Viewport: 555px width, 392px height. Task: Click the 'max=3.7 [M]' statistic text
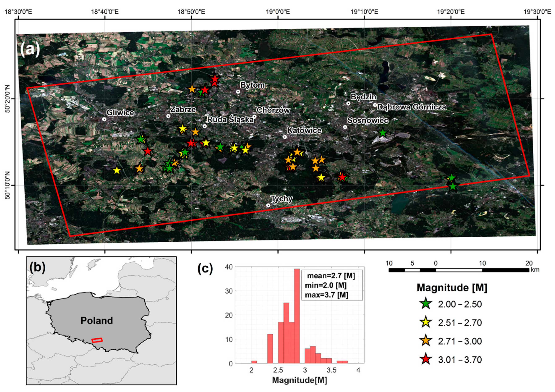click(x=327, y=295)
